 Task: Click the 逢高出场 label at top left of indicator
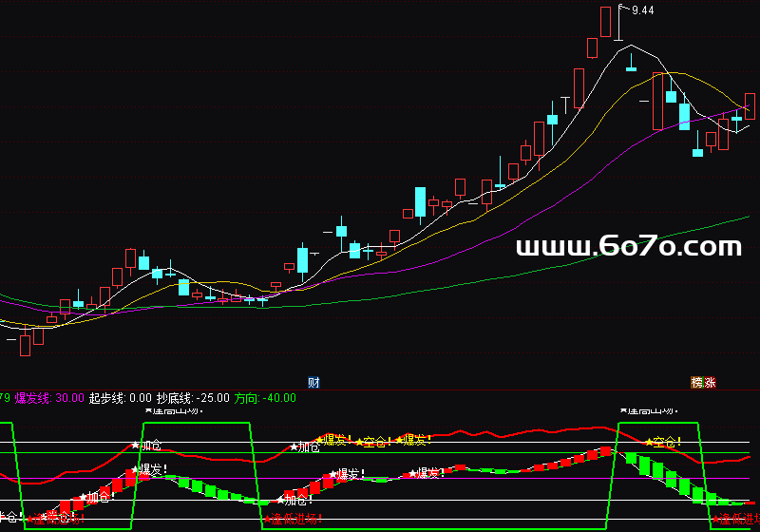(x=171, y=411)
